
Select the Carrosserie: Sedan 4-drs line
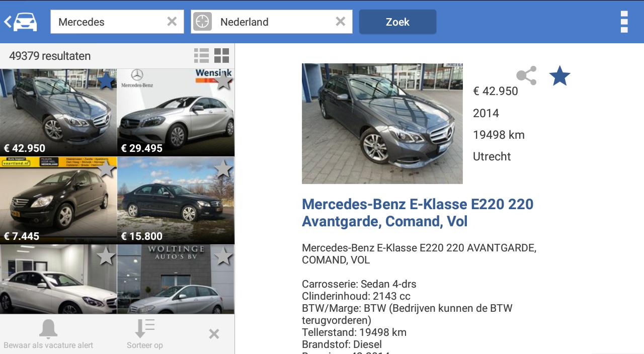(x=359, y=284)
